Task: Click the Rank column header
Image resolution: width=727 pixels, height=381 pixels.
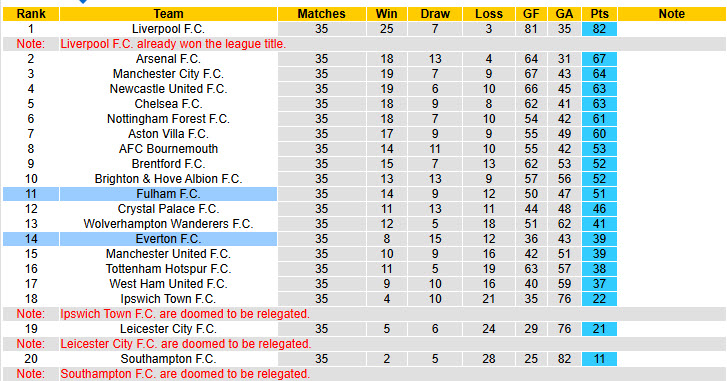Action: (31, 14)
